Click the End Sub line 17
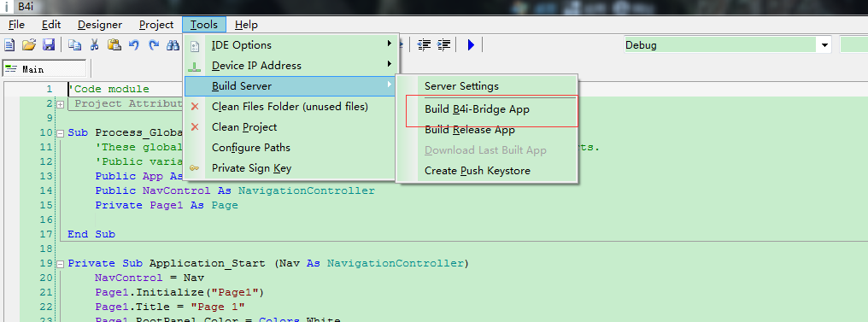This screenshot has height=322, width=868. point(91,234)
